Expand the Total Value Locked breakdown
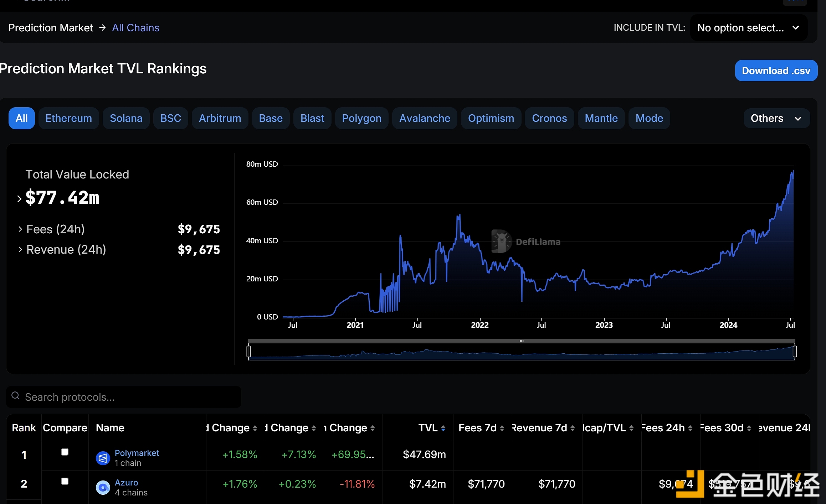The image size is (826, 504). point(19,199)
